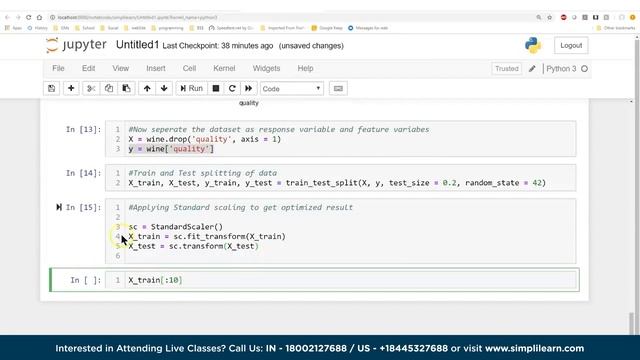Open the command palette keyboard icon

[x=338, y=89]
